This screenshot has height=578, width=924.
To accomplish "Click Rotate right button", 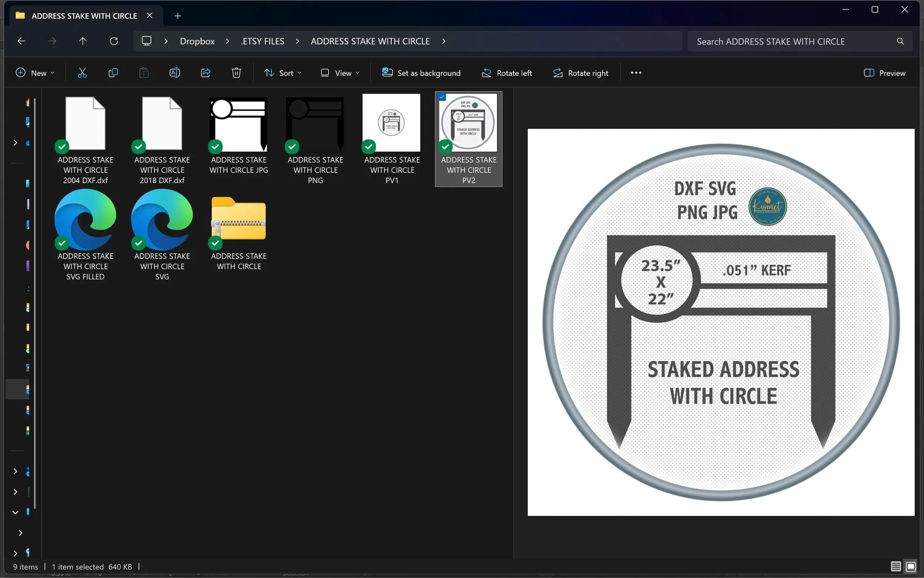I will [x=581, y=72].
